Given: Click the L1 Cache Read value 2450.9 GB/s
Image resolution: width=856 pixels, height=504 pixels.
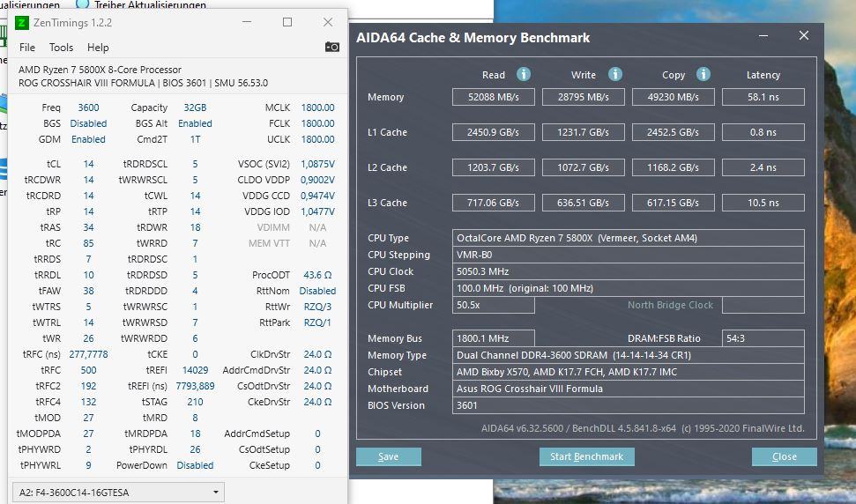Looking at the screenshot, I should click(x=494, y=132).
